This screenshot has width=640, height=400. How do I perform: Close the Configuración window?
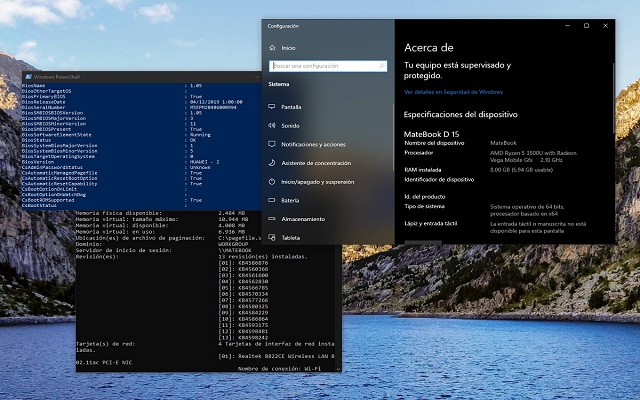pyautogui.click(x=605, y=26)
